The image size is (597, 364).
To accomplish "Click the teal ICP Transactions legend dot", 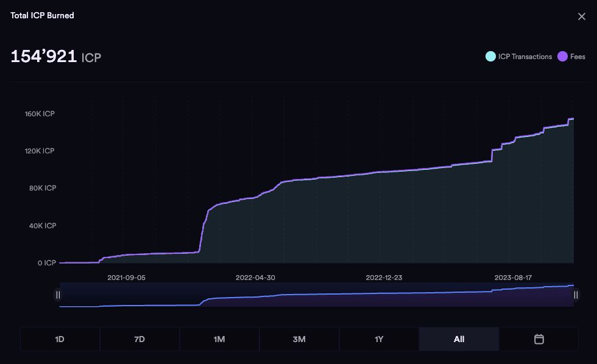I will point(490,56).
